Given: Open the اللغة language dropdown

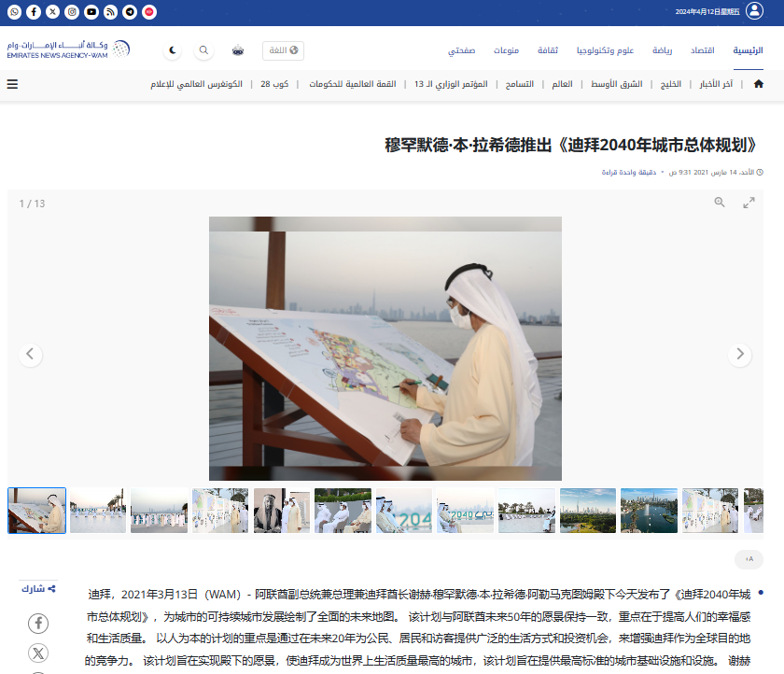Looking at the screenshot, I should tap(284, 50).
